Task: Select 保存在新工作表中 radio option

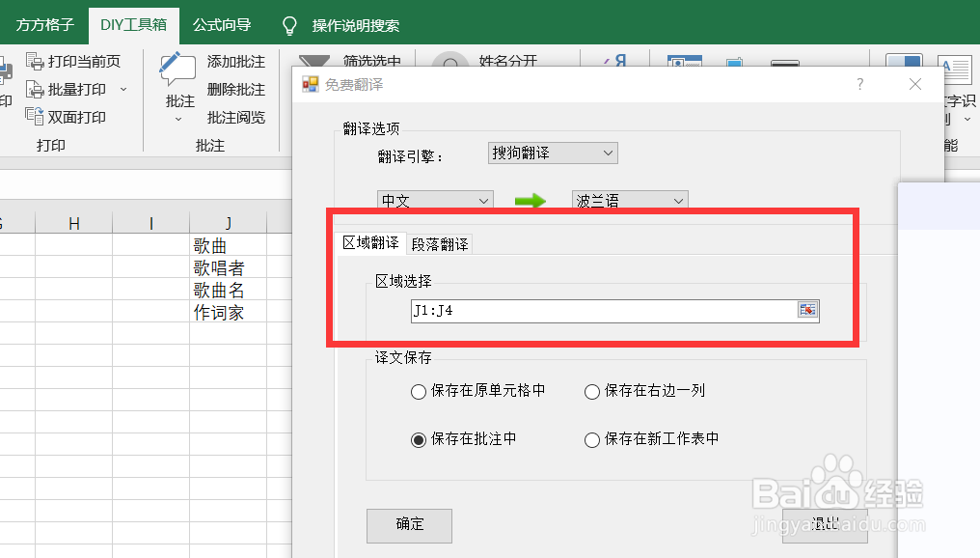Action: click(590, 439)
